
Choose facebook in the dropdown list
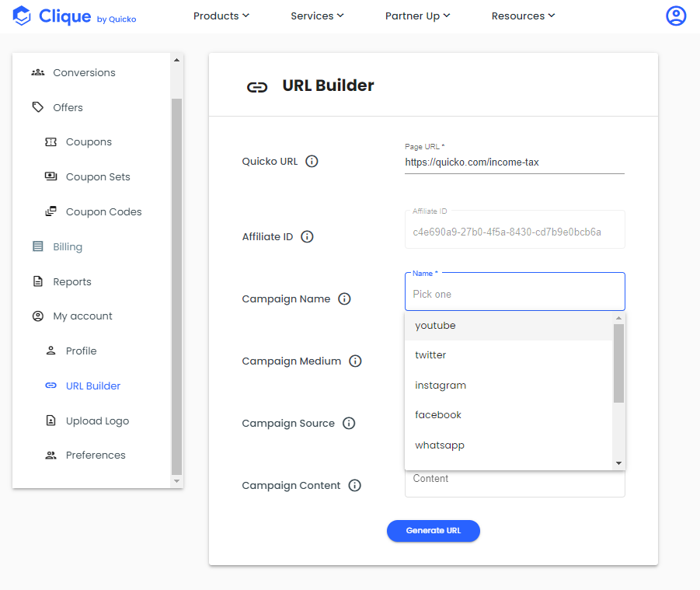(x=508, y=415)
